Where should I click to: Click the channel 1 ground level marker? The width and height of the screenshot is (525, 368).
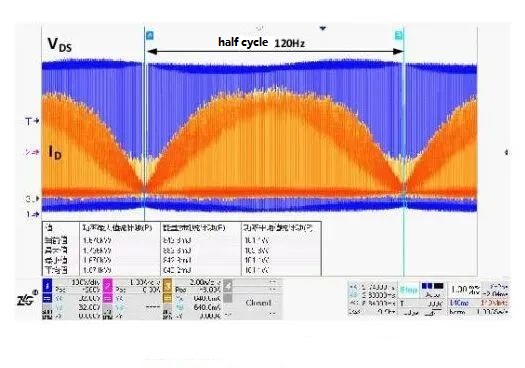pos(33,214)
